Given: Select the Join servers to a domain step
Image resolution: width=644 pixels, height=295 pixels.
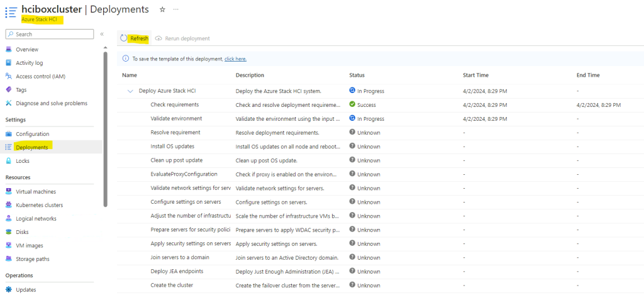Looking at the screenshot, I should point(180,257).
